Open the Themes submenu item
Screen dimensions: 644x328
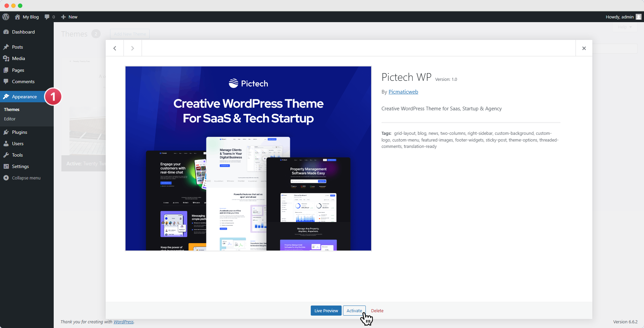[12, 109]
